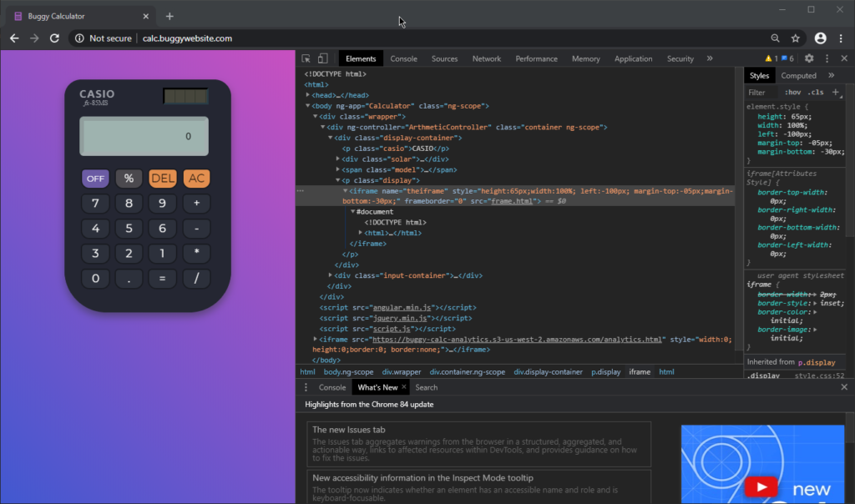This screenshot has height=504, width=855.
Task: Open the script.js source link
Action: 392,329
